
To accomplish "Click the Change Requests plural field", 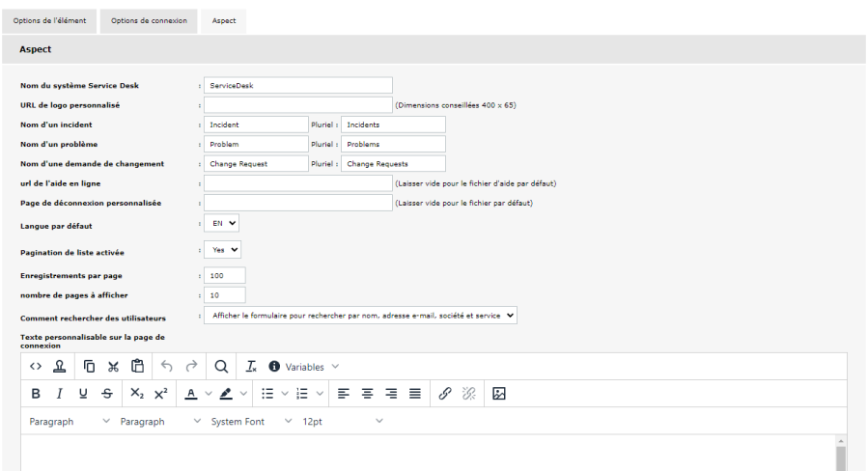I will coord(393,164).
